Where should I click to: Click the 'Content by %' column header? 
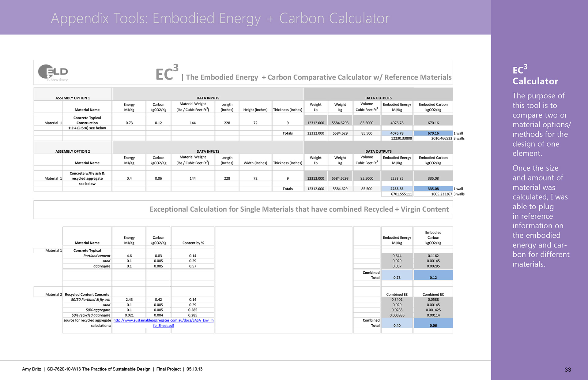193,243
